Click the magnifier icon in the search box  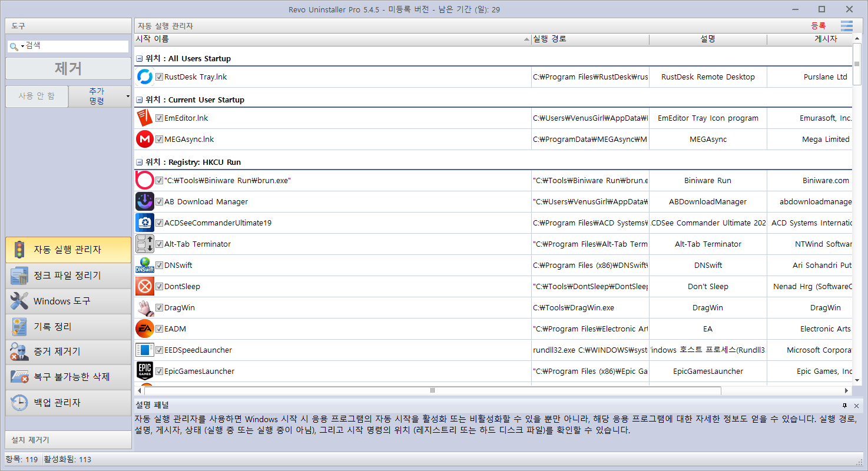tap(14, 46)
